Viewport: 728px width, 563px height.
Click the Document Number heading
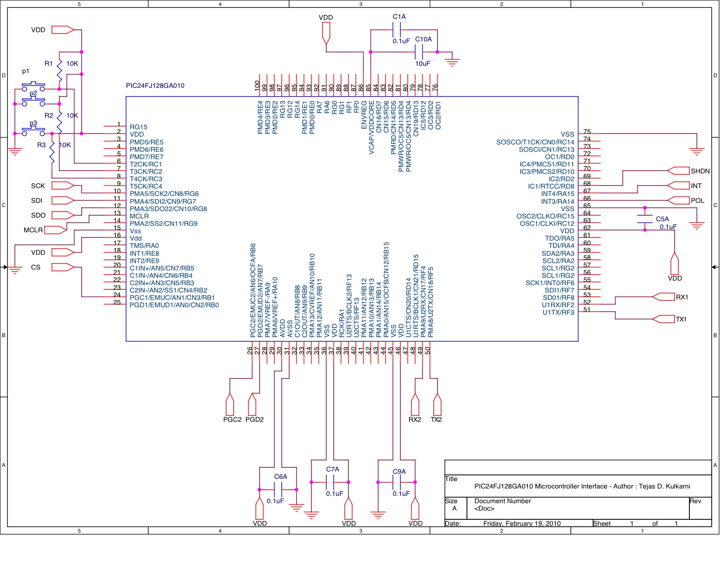502,501
